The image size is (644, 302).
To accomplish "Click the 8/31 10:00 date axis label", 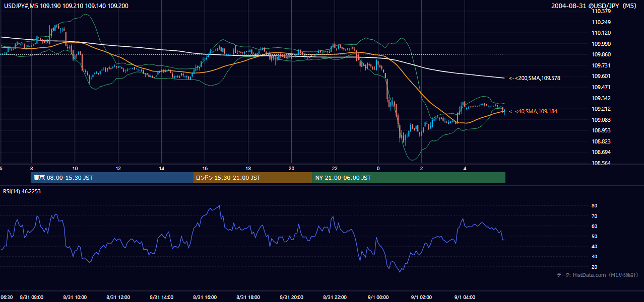I will (x=75, y=297).
